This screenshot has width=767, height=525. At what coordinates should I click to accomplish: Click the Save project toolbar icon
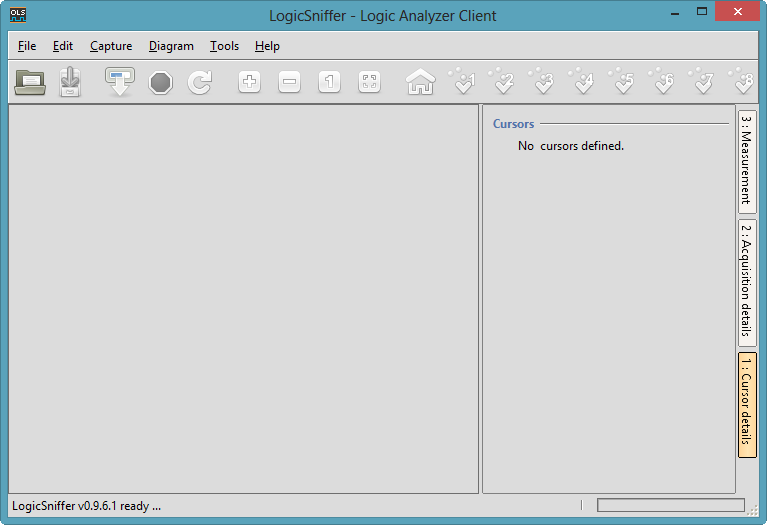(70, 82)
